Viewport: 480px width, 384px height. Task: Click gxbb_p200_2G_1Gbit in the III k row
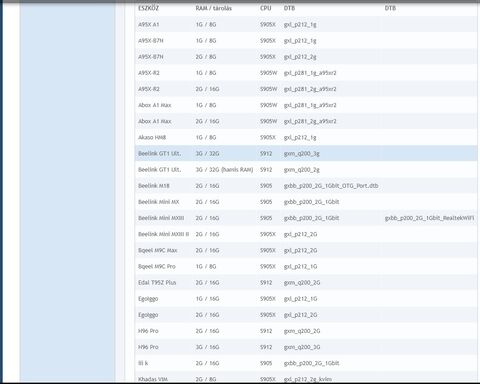(x=311, y=363)
